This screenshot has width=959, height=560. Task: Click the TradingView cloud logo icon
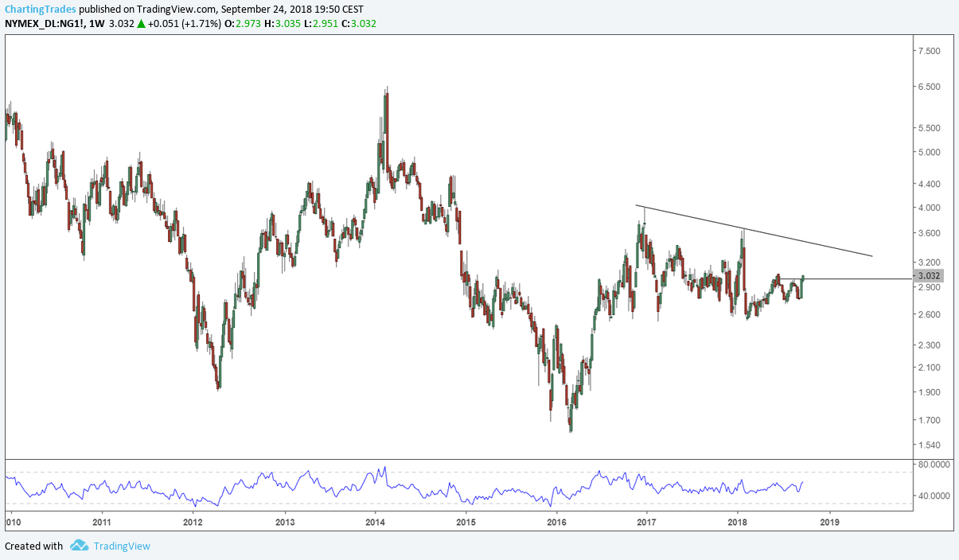coord(78,546)
